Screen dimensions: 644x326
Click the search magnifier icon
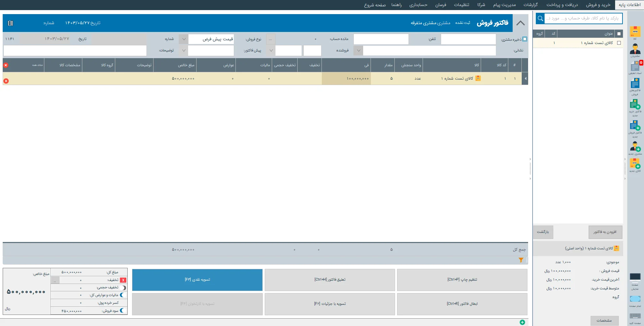pyautogui.click(x=540, y=18)
